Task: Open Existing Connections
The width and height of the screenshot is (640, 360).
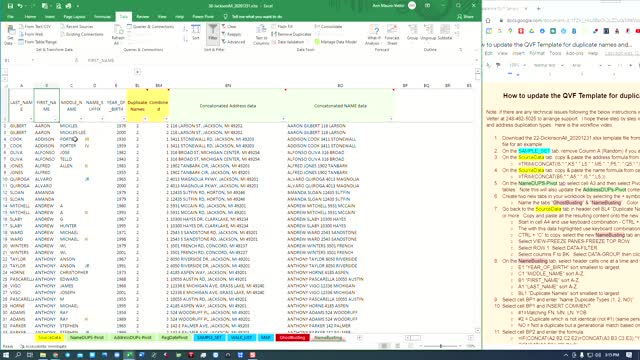Action: pos(82,34)
